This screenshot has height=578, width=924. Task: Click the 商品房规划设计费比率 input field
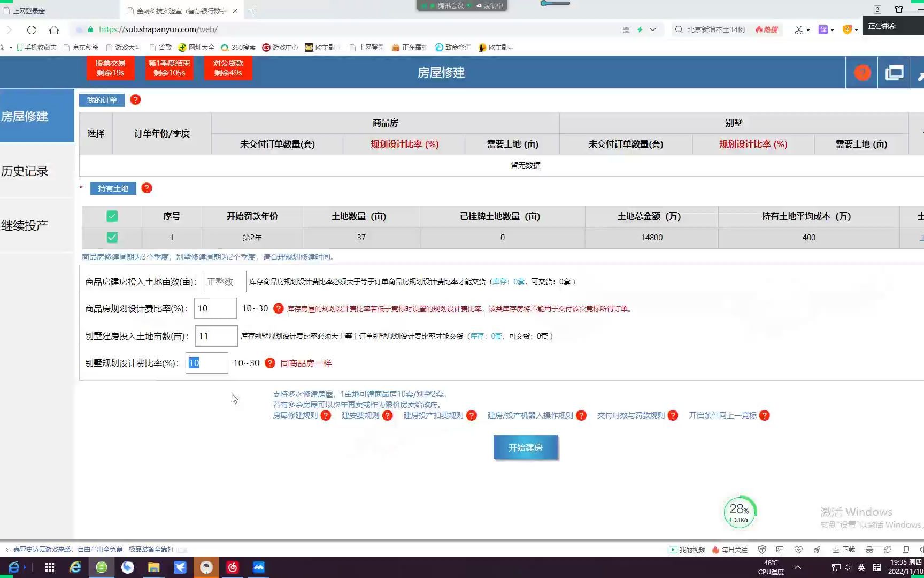(215, 308)
